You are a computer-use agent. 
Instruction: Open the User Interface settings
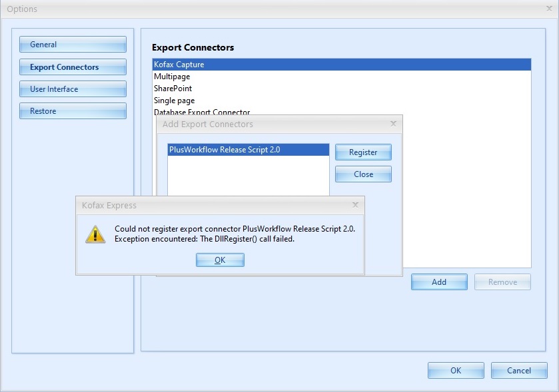[x=73, y=89]
